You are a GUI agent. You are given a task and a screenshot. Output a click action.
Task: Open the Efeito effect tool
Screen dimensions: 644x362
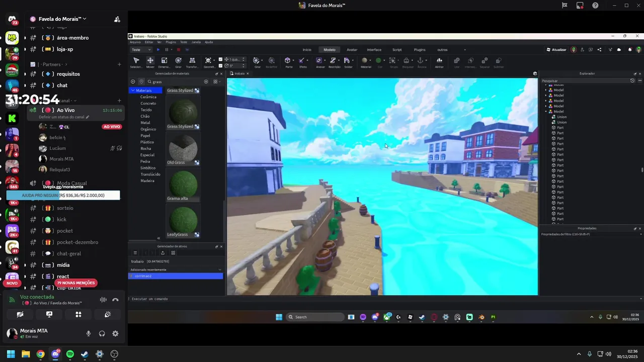[x=302, y=62]
